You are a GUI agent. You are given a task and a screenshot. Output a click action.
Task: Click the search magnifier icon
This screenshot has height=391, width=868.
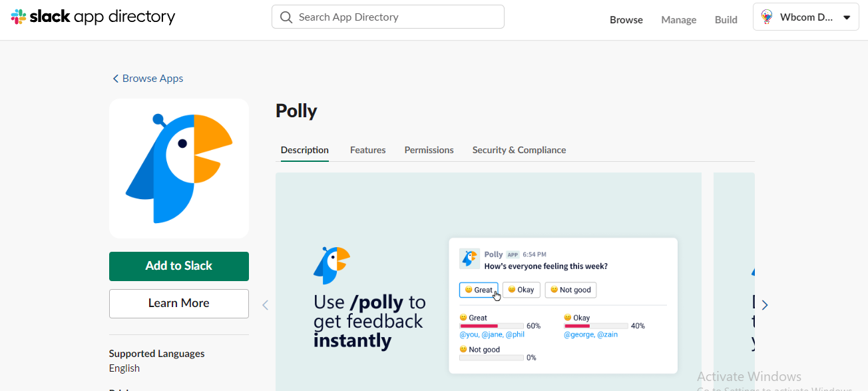tap(286, 17)
